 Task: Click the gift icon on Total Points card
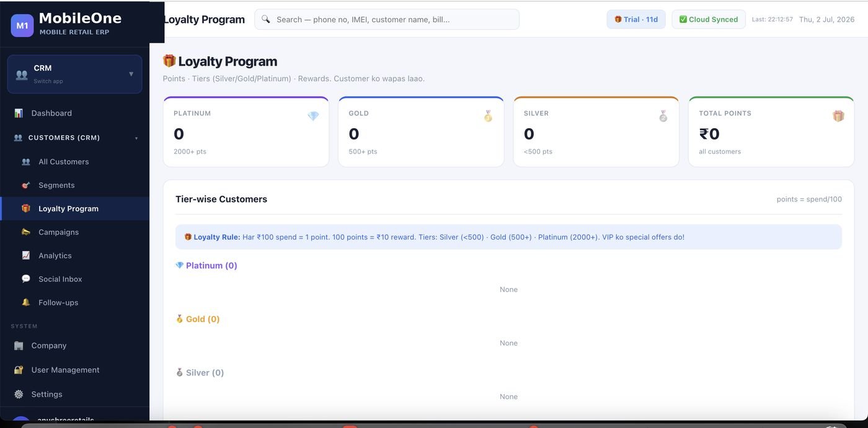(x=838, y=116)
